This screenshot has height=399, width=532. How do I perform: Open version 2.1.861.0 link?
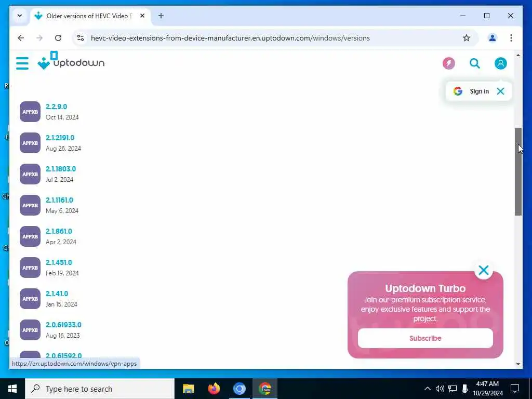[x=59, y=231]
